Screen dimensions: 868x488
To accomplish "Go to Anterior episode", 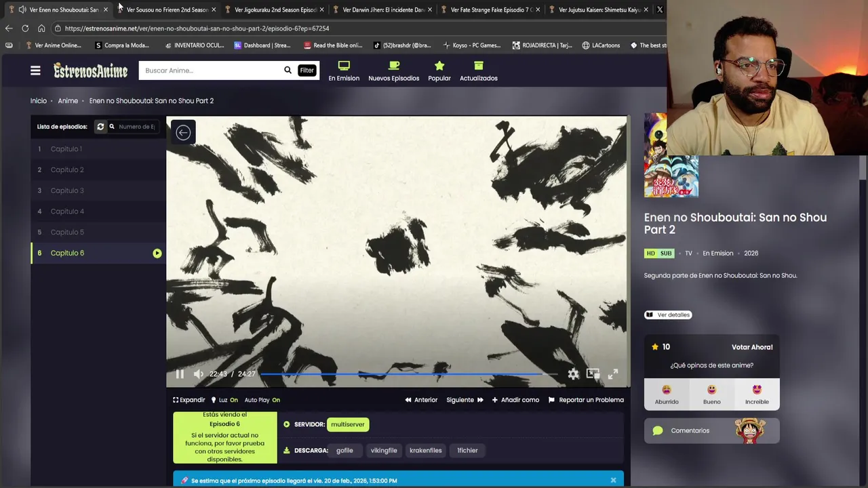I will [421, 400].
